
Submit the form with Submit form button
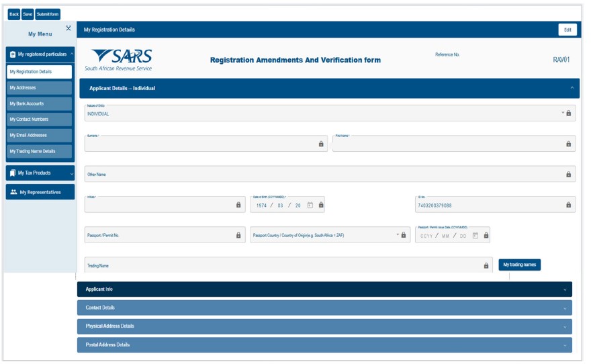pos(48,14)
